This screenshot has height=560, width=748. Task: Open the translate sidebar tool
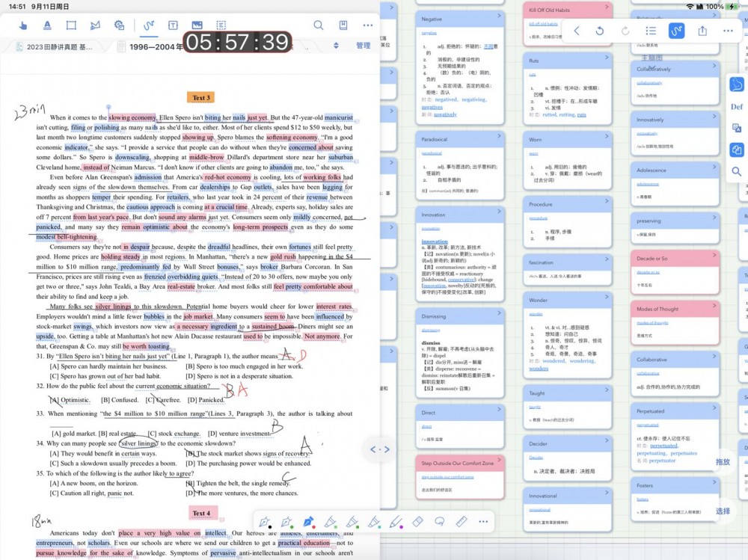[x=737, y=128]
